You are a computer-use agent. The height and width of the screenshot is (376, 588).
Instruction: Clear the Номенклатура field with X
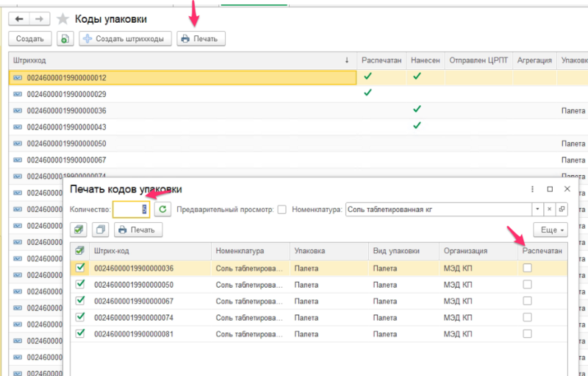tap(549, 210)
